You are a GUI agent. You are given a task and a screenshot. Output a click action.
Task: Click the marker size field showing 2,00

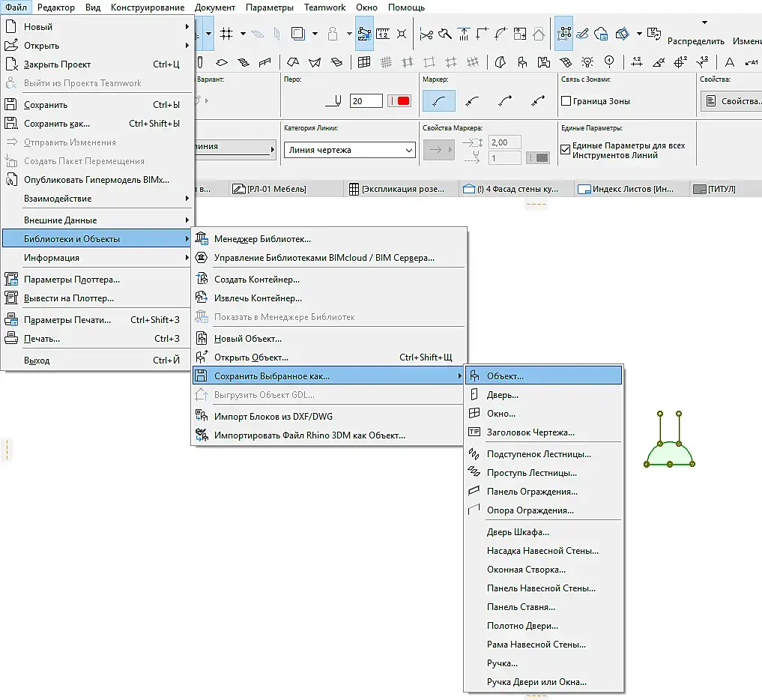(x=504, y=142)
